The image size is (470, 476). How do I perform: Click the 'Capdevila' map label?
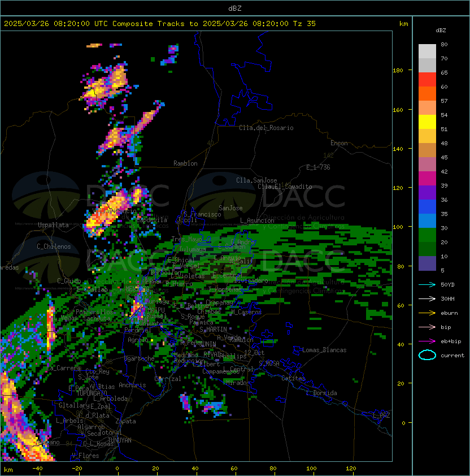click(x=152, y=220)
